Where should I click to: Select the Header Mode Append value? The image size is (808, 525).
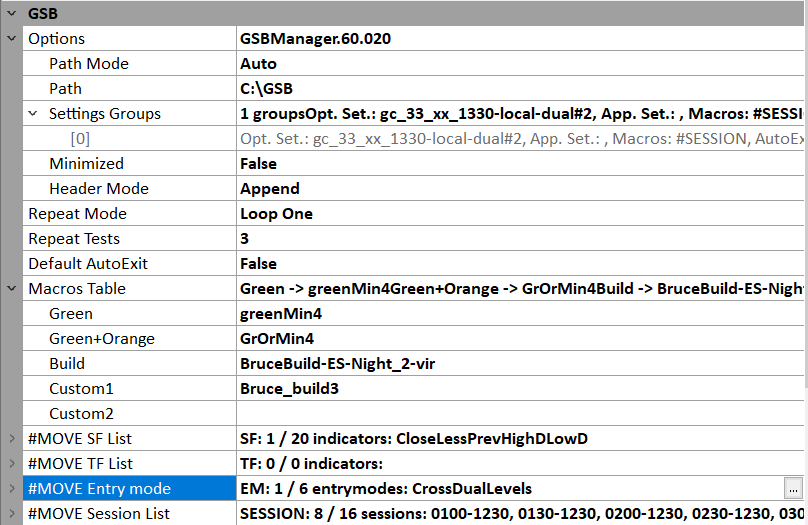(x=269, y=189)
